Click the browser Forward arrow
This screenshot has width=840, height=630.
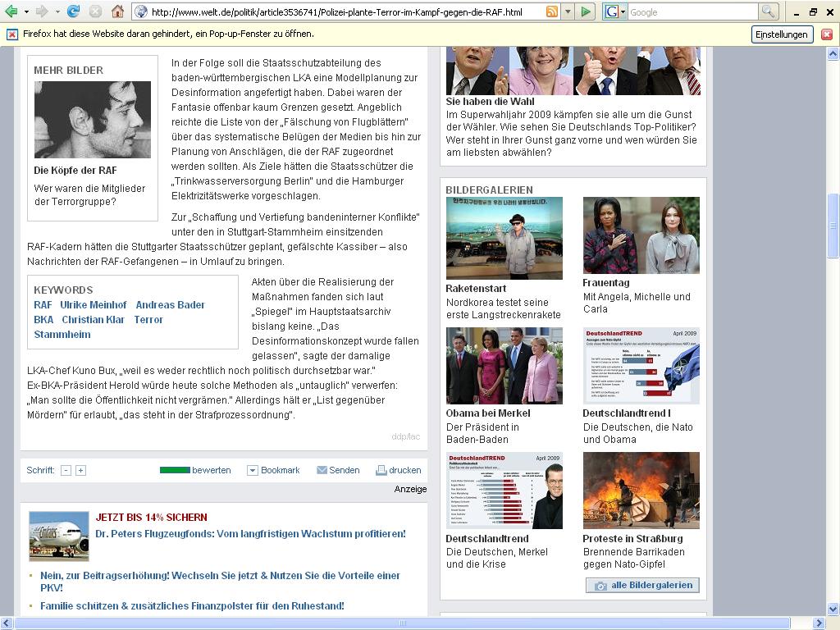[43, 11]
